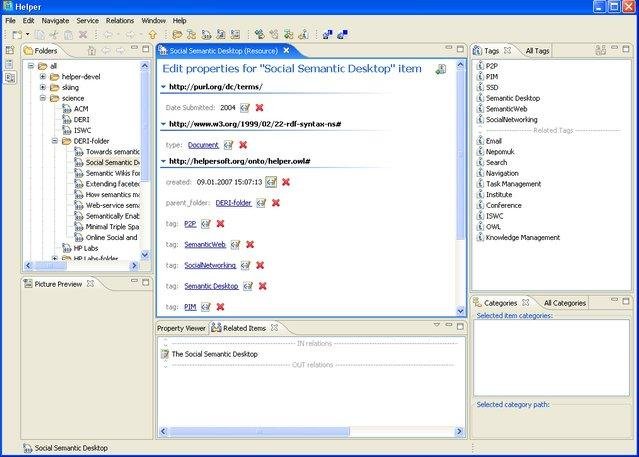Switch to the All Categories tab
The width and height of the screenshot is (639, 457).
tap(564, 303)
